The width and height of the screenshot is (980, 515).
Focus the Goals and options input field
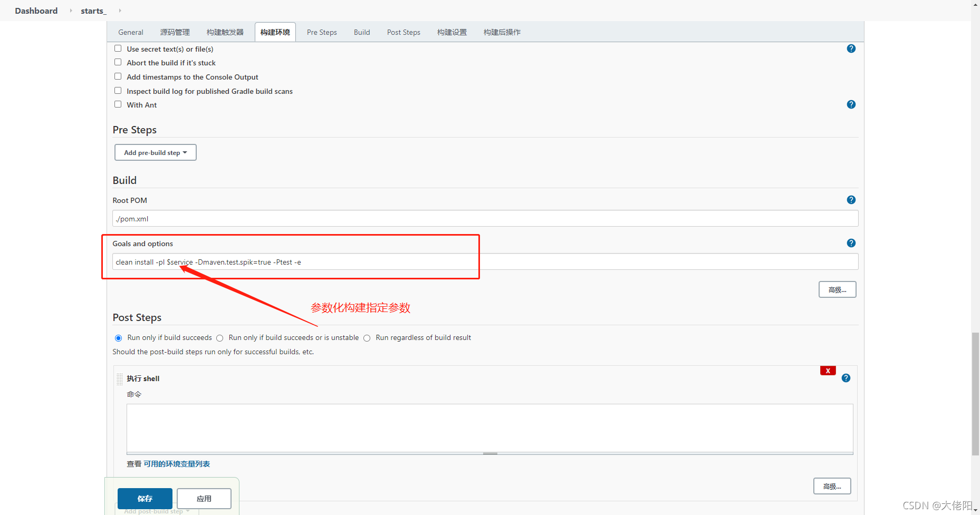[485, 261]
